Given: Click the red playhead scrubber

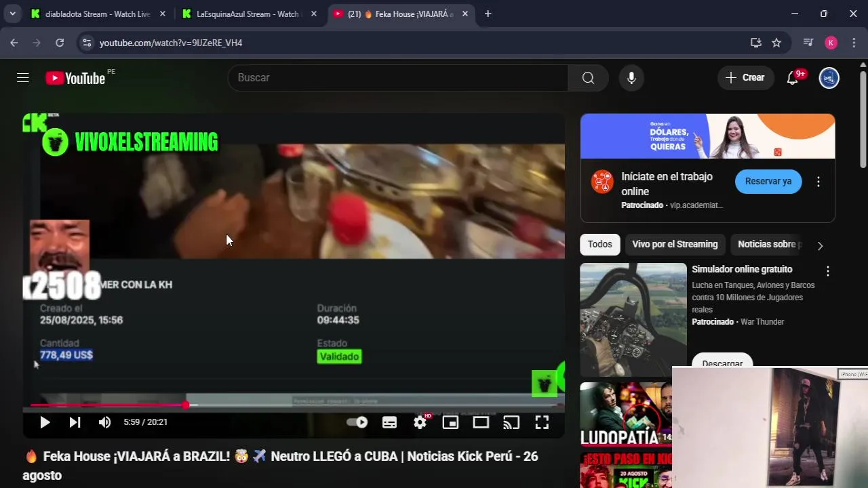Looking at the screenshot, I should [x=186, y=405].
